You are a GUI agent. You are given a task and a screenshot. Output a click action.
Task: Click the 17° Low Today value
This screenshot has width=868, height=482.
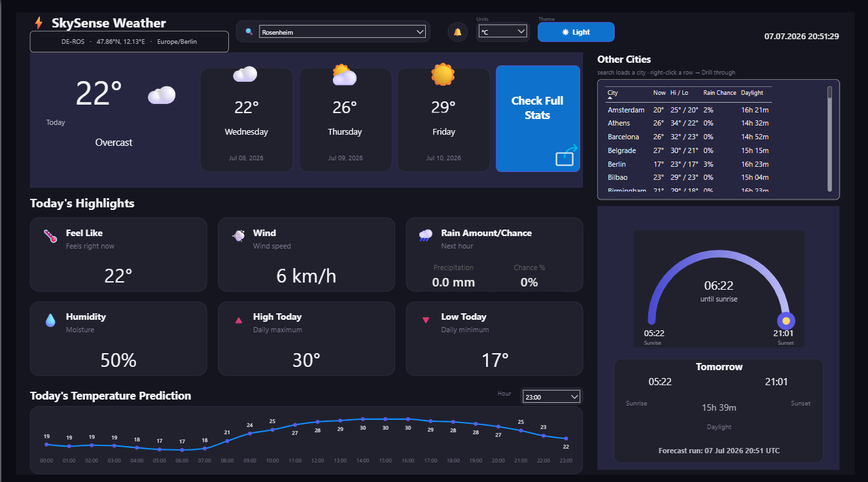coord(495,360)
